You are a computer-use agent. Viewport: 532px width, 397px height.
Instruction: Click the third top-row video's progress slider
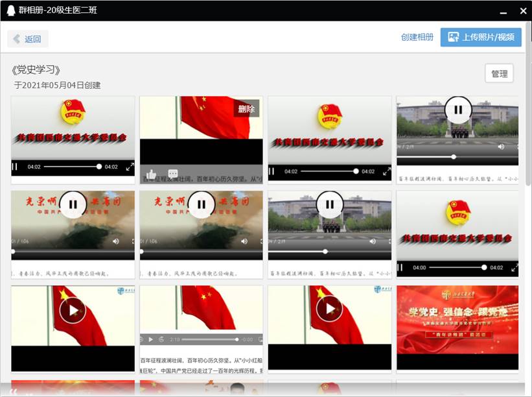coord(329,171)
